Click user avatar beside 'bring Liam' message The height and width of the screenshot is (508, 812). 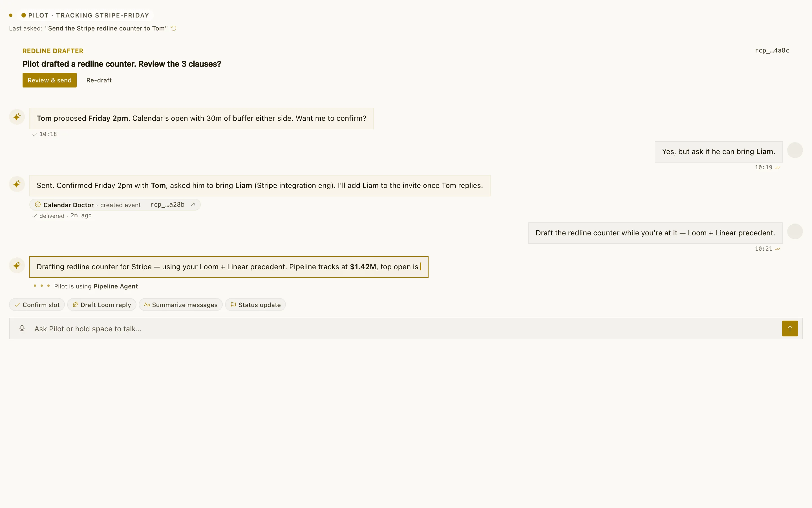(x=795, y=150)
